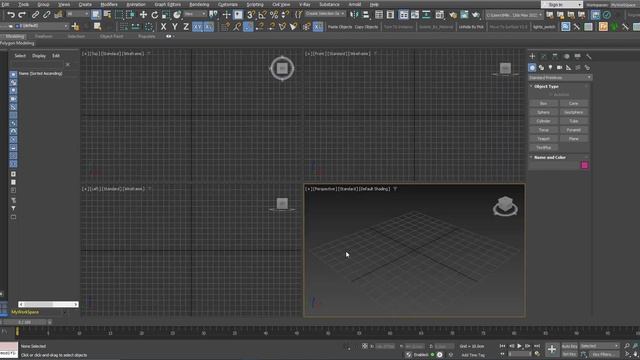Screen dimensions: 640x360
Task: Click the Box primitive button
Action: tap(543, 104)
